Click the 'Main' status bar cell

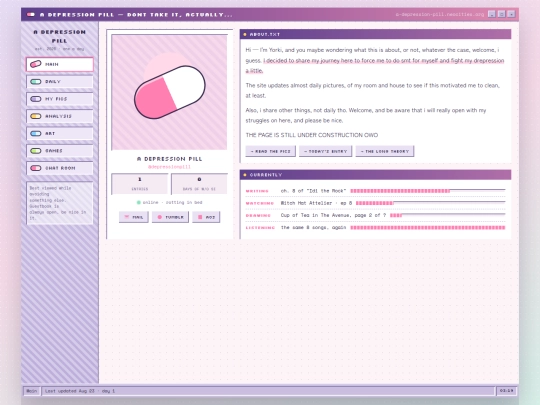tap(32, 391)
